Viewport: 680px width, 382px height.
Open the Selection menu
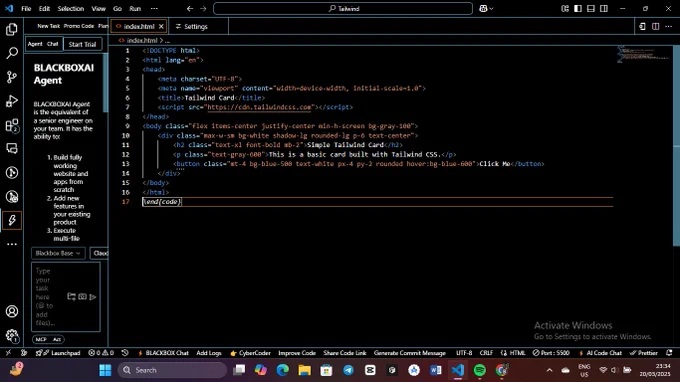pyautogui.click(x=71, y=9)
